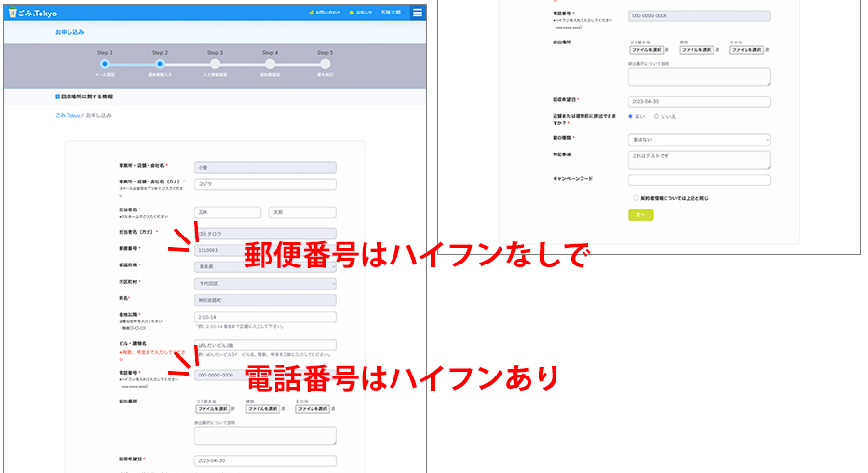Open the hamburger menu in the header
868x473 pixels.
click(x=418, y=13)
